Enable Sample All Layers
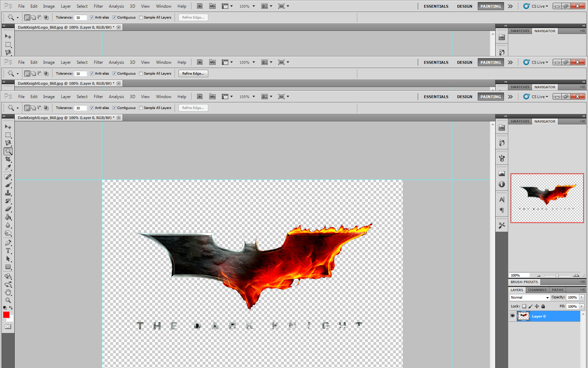The height and width of the screenshot is (368, 588). coord(141,108)
